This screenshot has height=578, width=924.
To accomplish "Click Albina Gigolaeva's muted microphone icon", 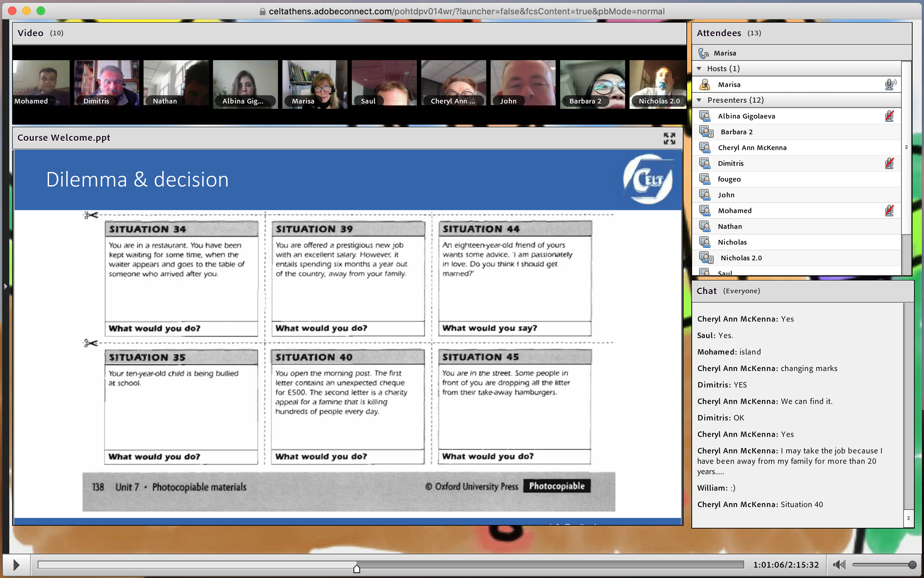I will pos(889,116).
